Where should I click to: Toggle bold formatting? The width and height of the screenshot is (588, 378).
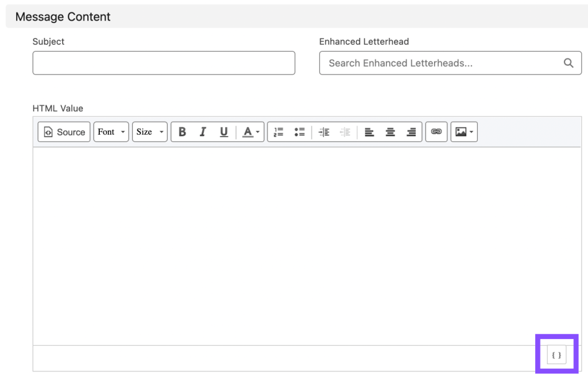tap(182, 131)
